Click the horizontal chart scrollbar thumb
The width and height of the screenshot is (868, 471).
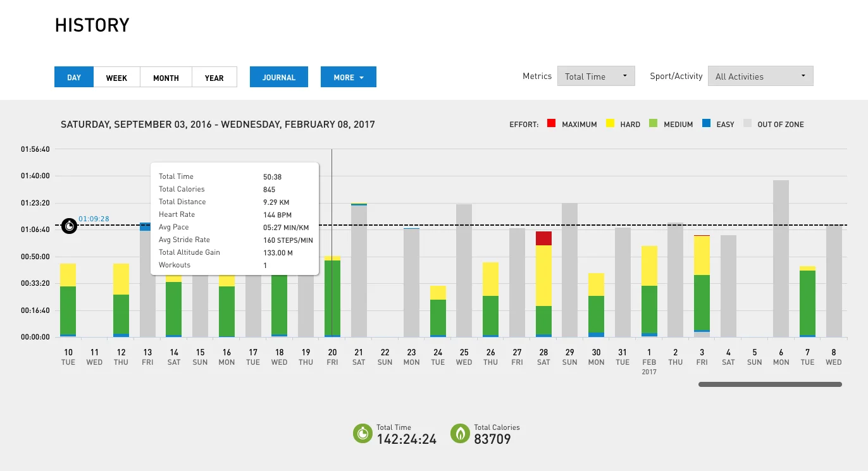(x=770, y=384)
